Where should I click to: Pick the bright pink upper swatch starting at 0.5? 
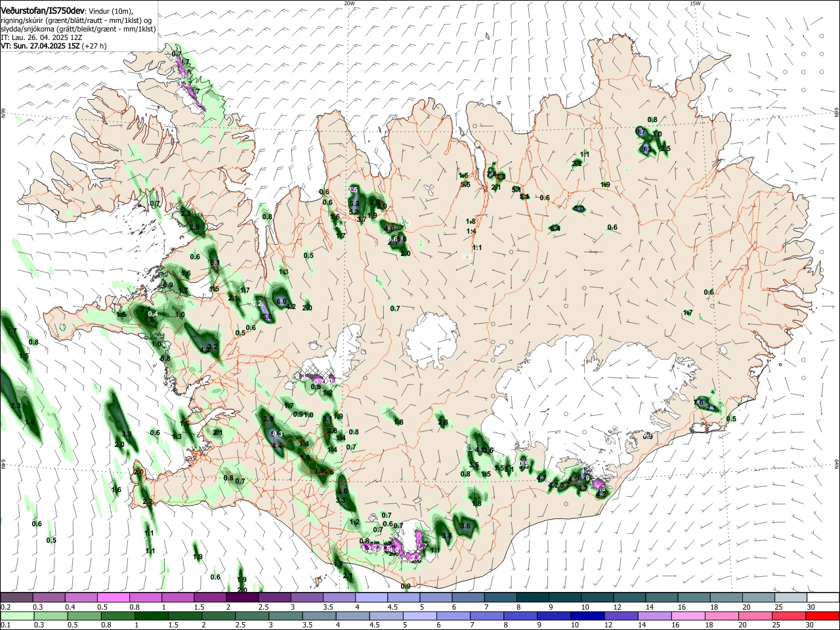click(114, 598)
